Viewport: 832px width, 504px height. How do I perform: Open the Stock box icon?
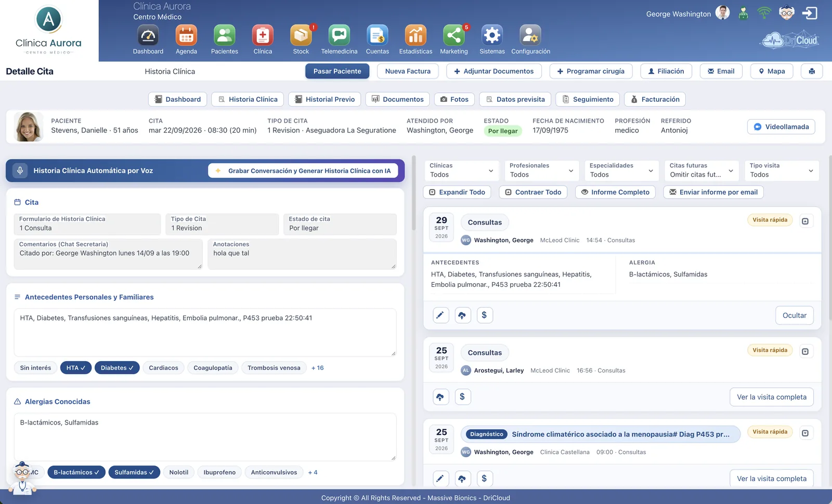click(x=301, y=35)
